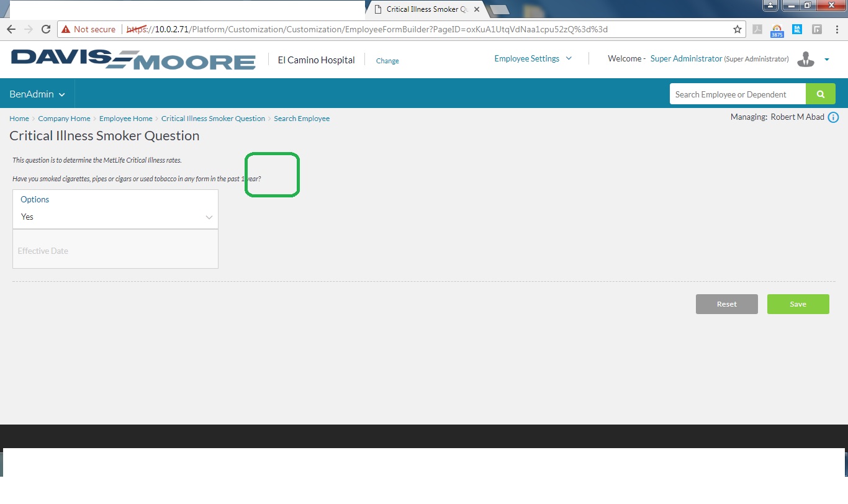Bookmark this page with star icon

[x=737, y=29]
